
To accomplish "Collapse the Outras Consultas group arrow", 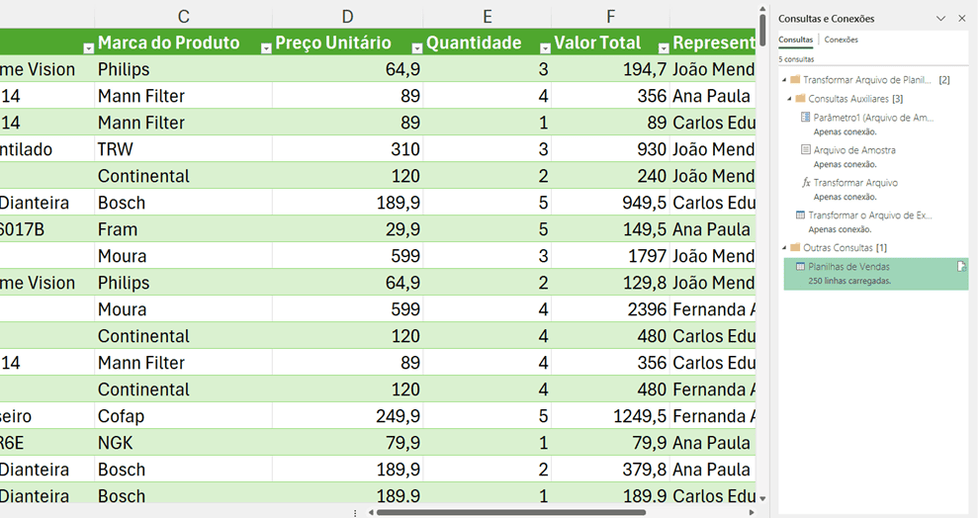I will point(784,248).
